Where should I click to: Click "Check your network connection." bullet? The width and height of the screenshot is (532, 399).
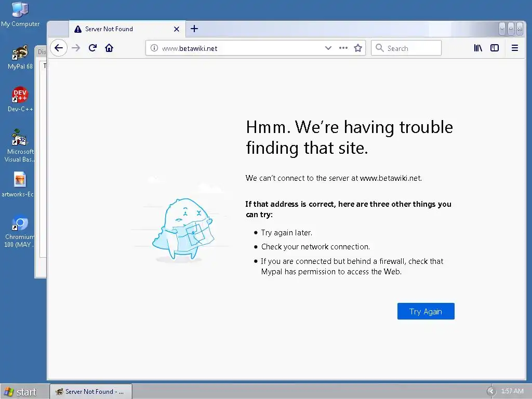click(x=315, y=247)
